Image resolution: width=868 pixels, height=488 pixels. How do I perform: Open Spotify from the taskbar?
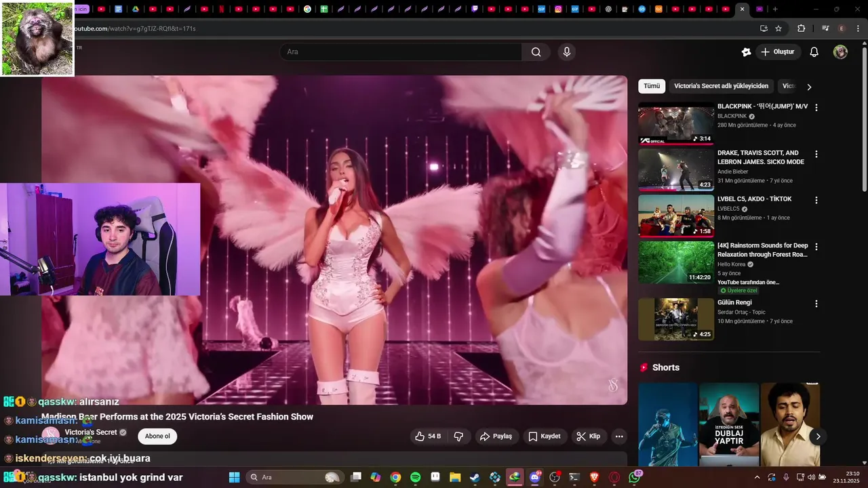[415, 477]
